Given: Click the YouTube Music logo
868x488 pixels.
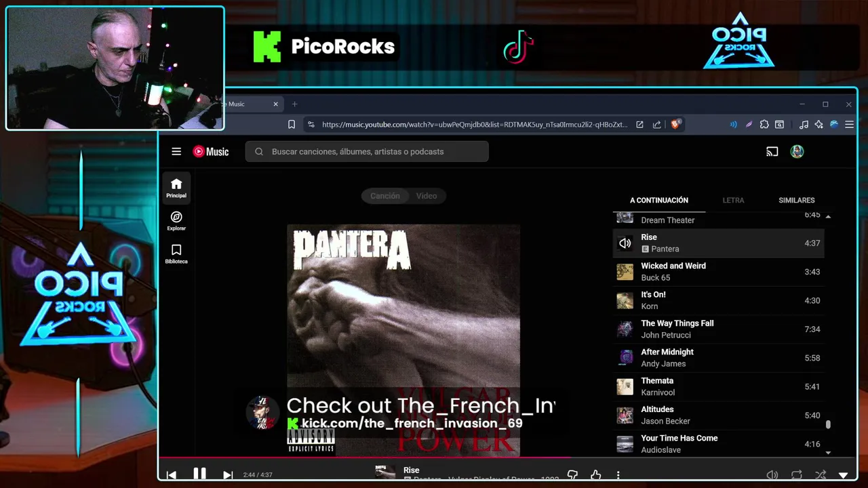Looking at the screenshot, I should (211, 152).
